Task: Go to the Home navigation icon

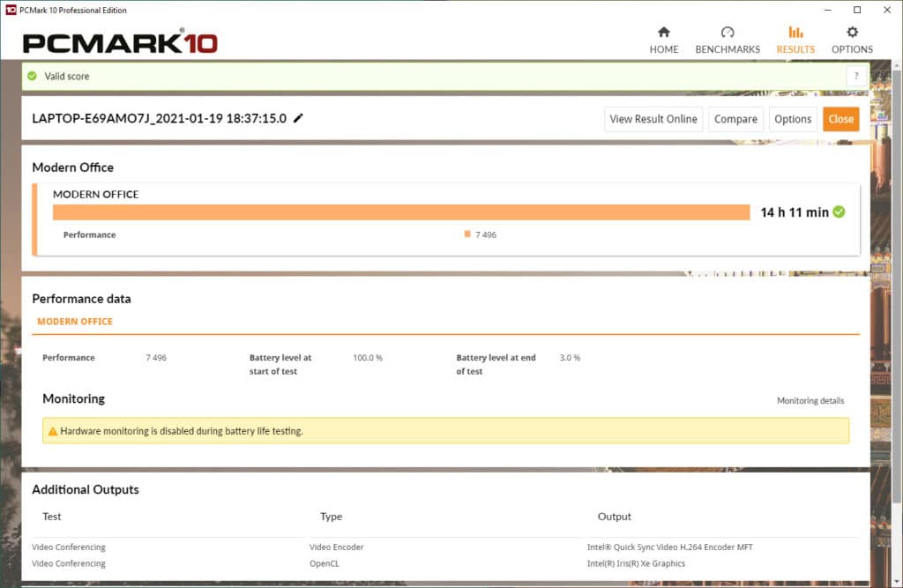Action: [663, 33]
